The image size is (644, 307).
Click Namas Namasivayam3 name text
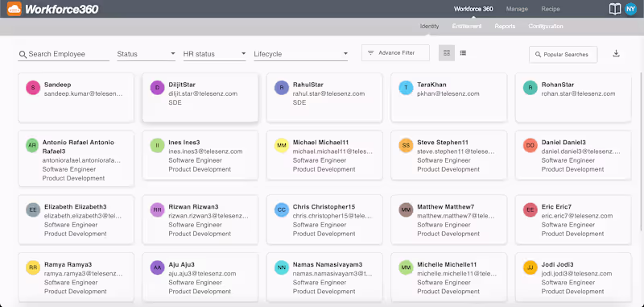[x=328, y=264]
